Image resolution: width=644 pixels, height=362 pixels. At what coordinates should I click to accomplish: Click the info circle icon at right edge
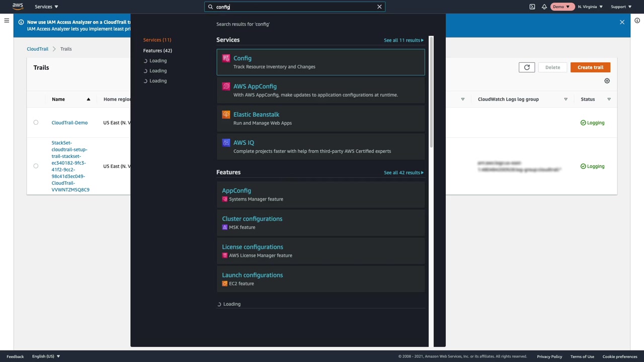pyautogui.click(x=637, y=21)
